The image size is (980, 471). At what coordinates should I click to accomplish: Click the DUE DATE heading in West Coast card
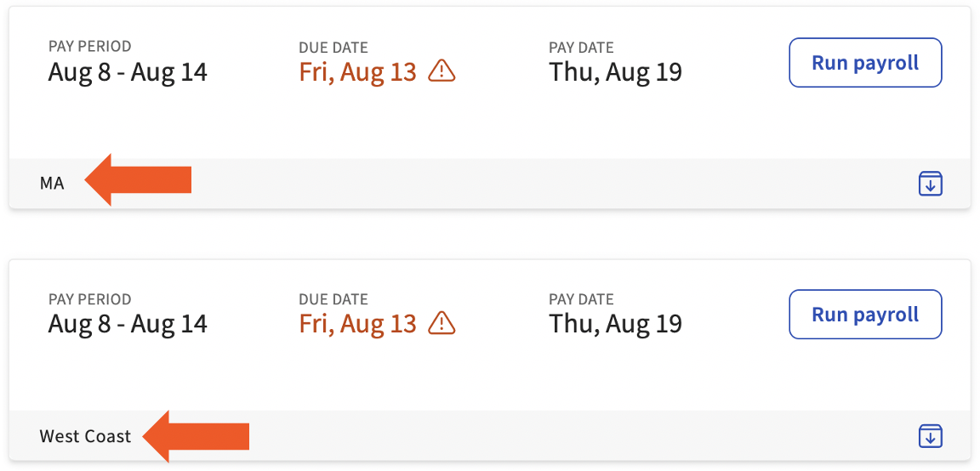tap(333, 299)
